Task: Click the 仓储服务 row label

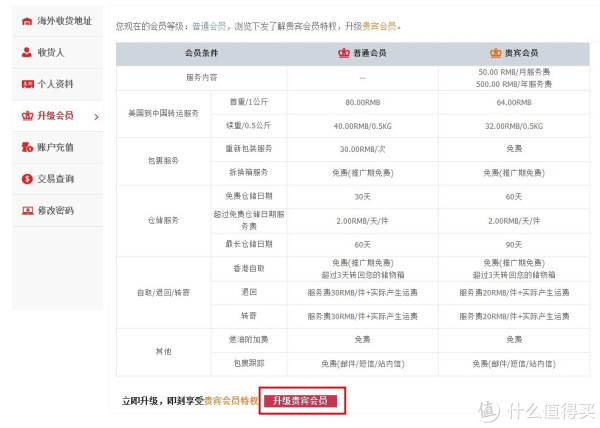Action: click(x=163, y=221)
